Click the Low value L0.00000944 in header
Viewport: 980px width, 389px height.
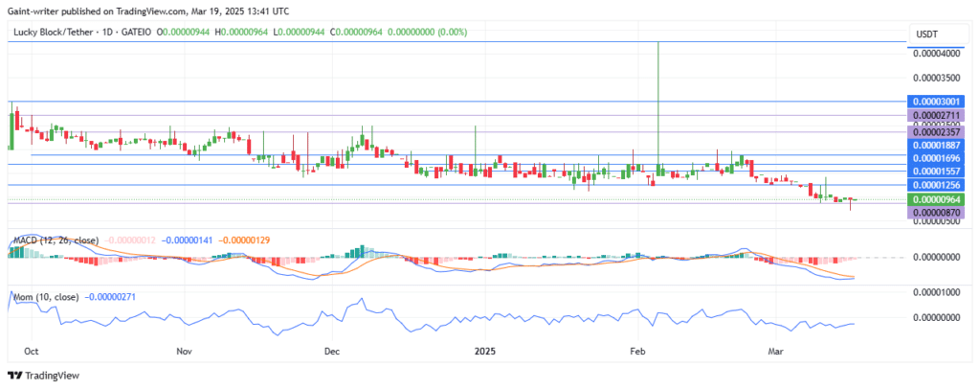tap(300, 32)
